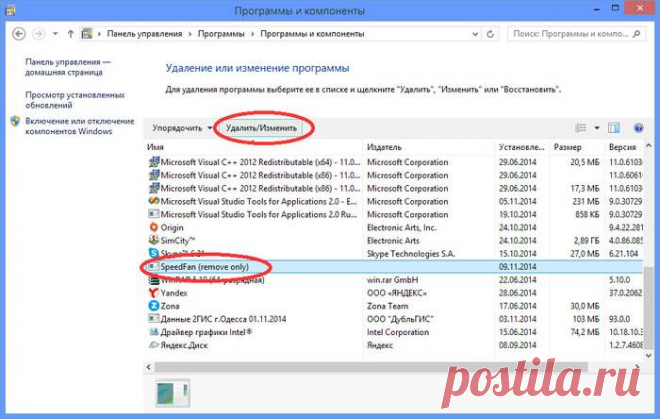Select the Zona program icon
Viewport: 660px width, 419px height.
tap(154, 306)
